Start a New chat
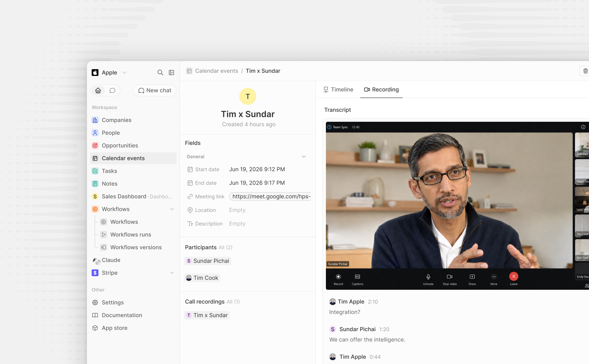The image size is (589, 364). tap(155, 90)
